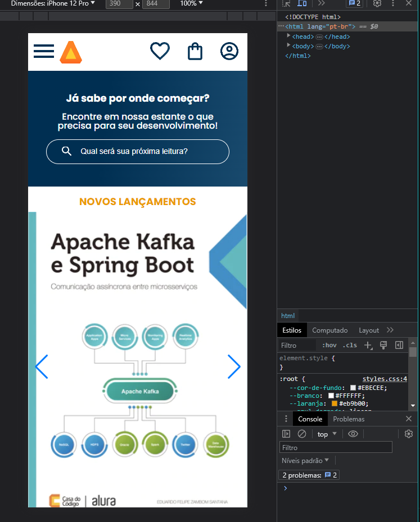Open the top JavaScript context dropdown

coord(327,434)
